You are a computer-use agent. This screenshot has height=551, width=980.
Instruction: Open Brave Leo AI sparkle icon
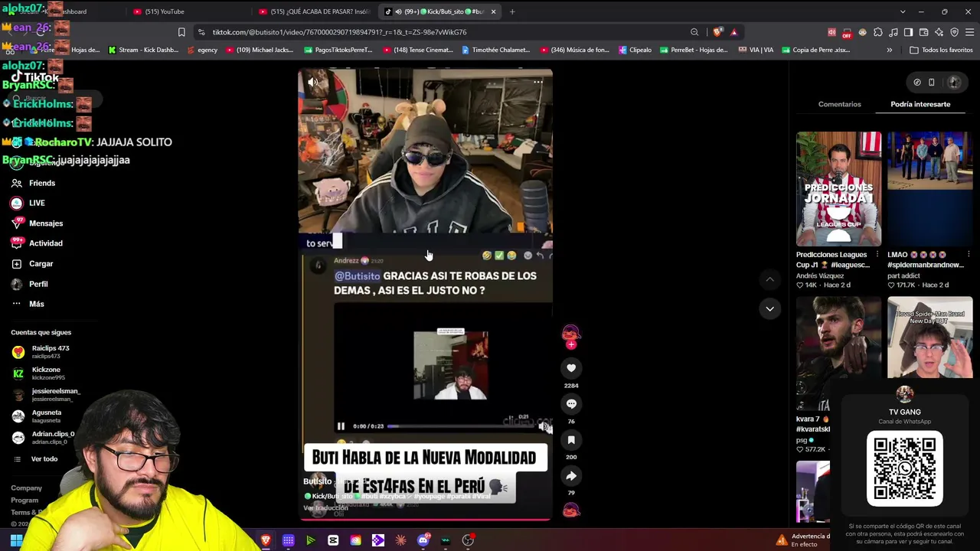click(939, 32)
